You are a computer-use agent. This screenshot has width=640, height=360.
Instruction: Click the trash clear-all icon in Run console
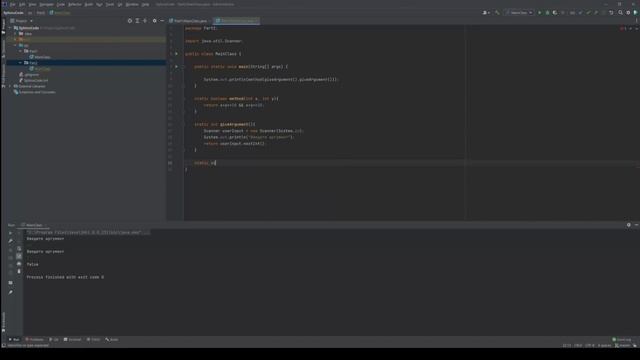[x=19, y=271]
